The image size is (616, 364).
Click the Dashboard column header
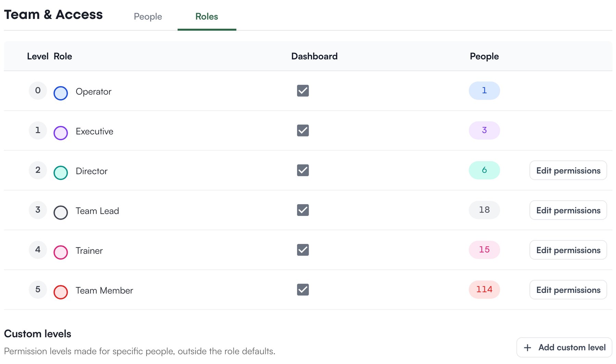click(314, 56)
